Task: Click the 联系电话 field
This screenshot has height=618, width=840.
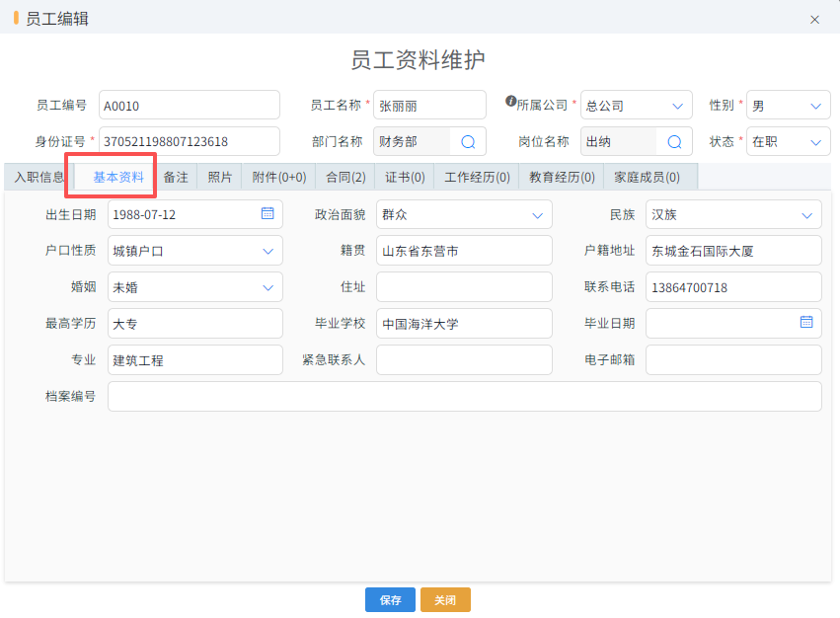Action: [x=733, y=286]
